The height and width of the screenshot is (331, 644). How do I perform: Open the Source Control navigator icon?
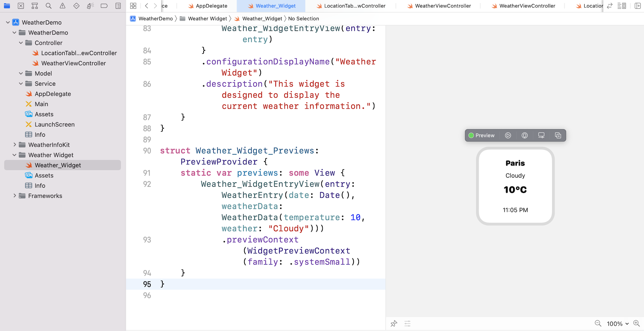point(21,6)
